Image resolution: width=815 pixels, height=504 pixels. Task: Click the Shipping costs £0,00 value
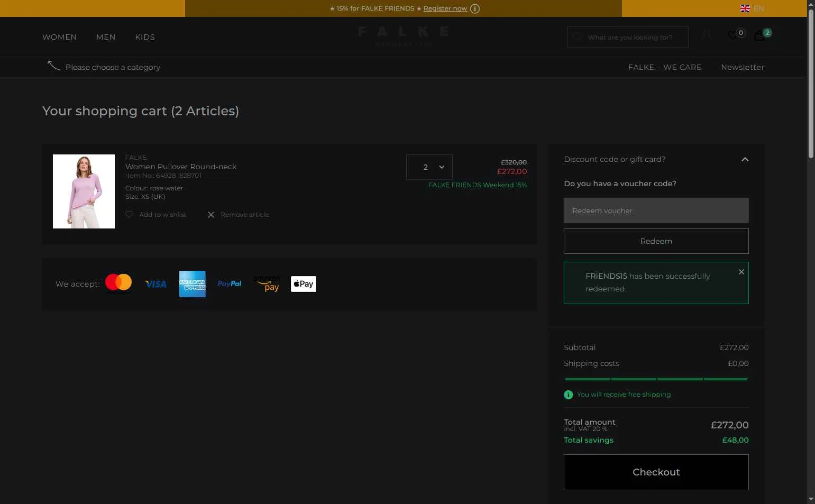click(738, 363)
